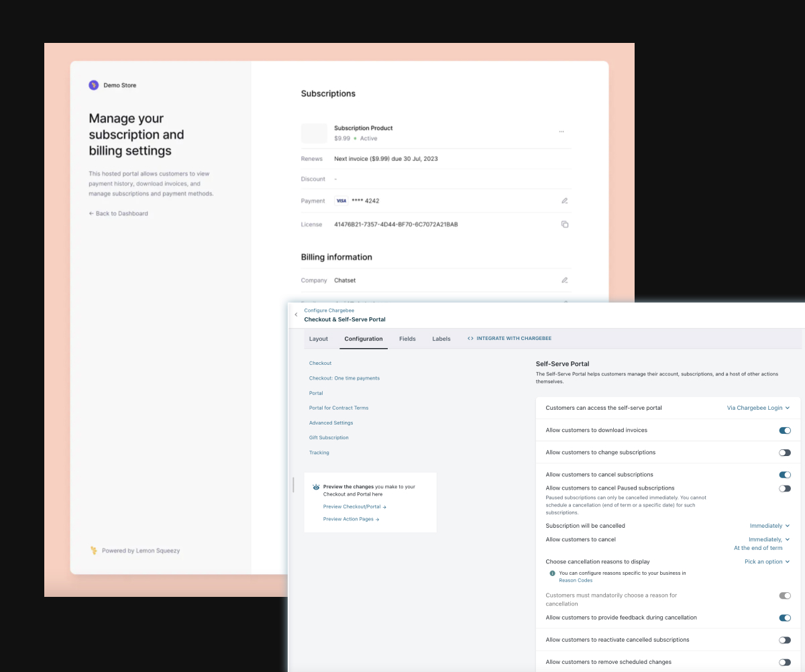The image size is (805, 672).
Task: Open the ellipsis menu on Subscription Product
Action: pyautogui.click(x=561, y=133)
